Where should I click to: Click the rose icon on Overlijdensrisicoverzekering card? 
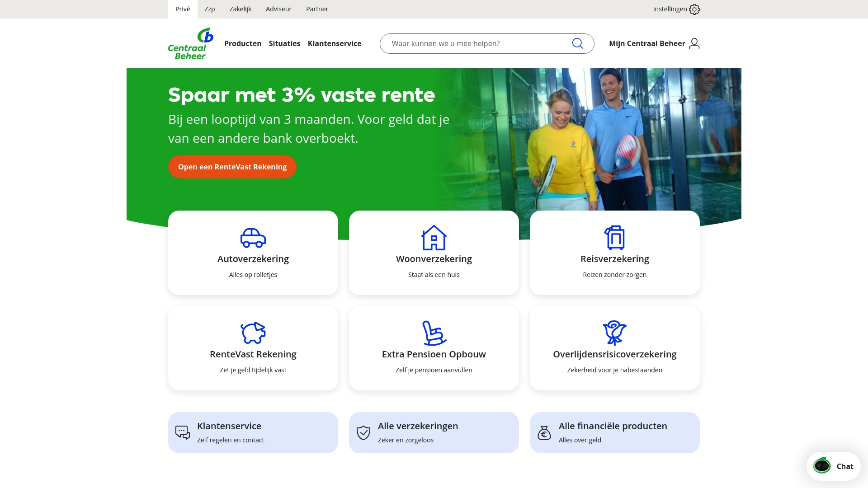(x=614, y=333)
